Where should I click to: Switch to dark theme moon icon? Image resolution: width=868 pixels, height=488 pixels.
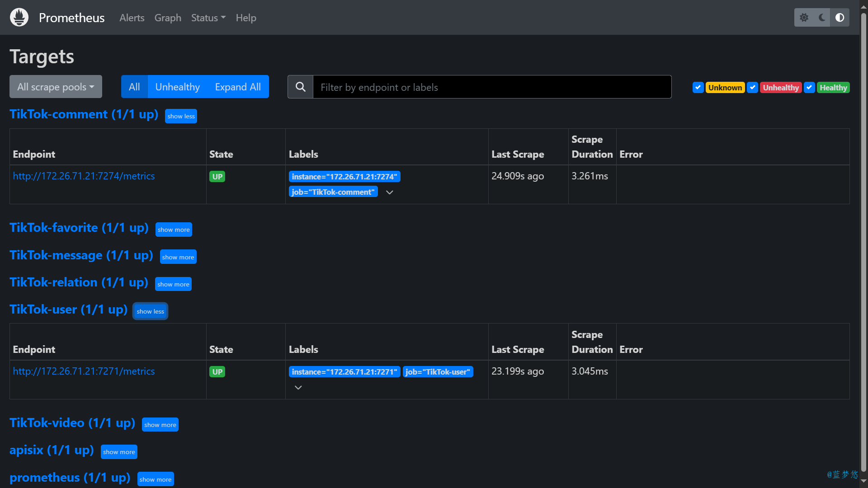tap(822, 18)
